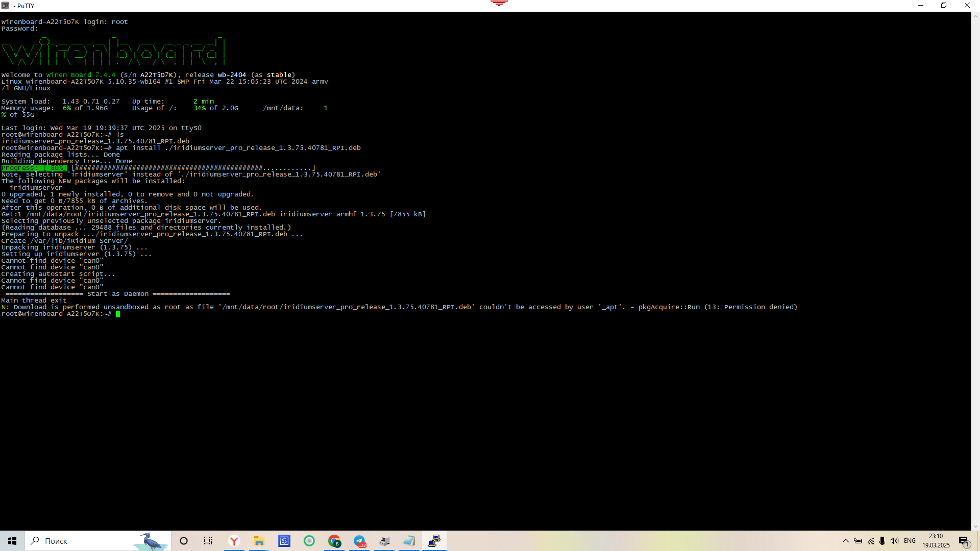The image size is (980, 551).
Task: Open Task View from the taskbar
Action: [x=208, y=541]
